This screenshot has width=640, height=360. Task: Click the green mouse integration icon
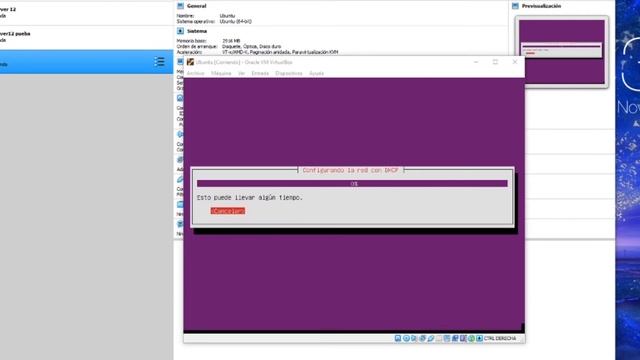[471, 338]
